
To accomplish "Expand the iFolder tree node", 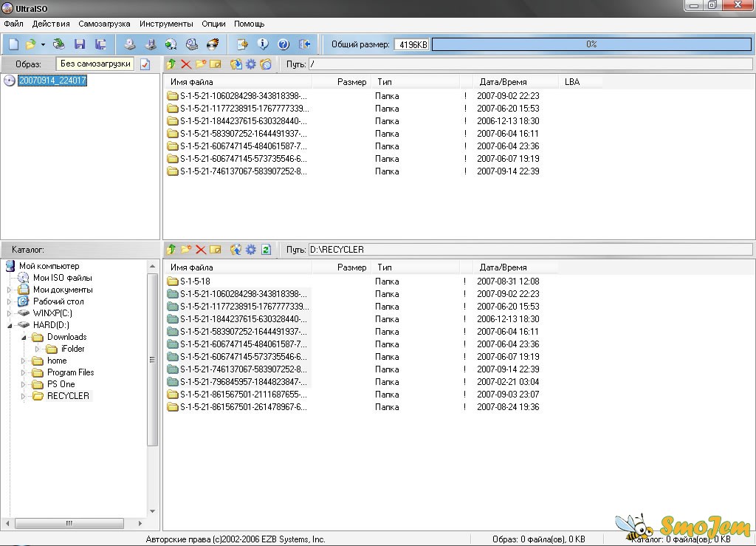I will (37, 349).
